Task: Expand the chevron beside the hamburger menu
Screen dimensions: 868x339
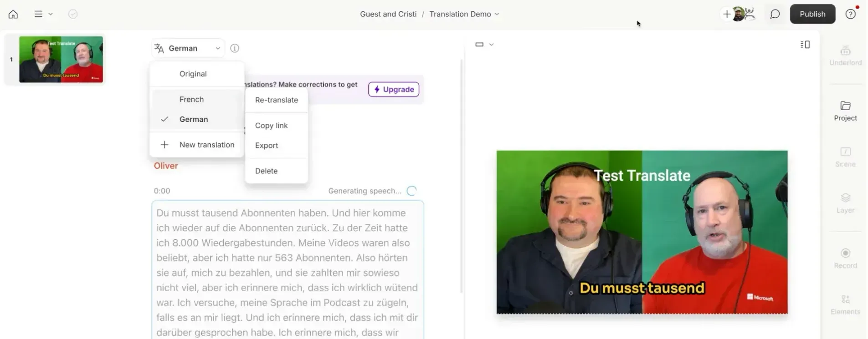Action: [x=51, y=14]
